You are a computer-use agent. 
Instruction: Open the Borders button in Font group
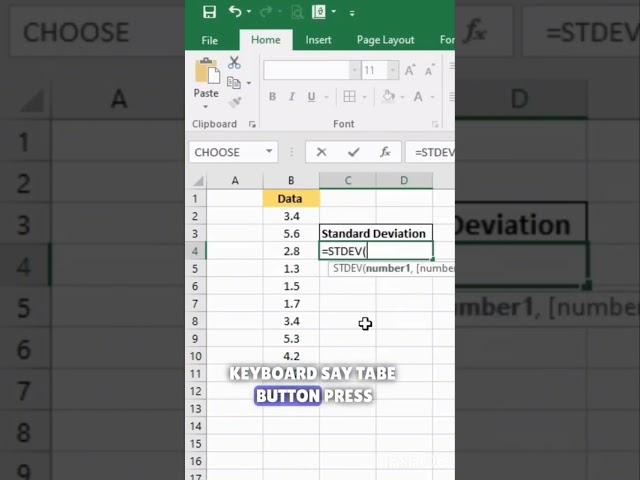pyautogui.click(x=348, y=97)
